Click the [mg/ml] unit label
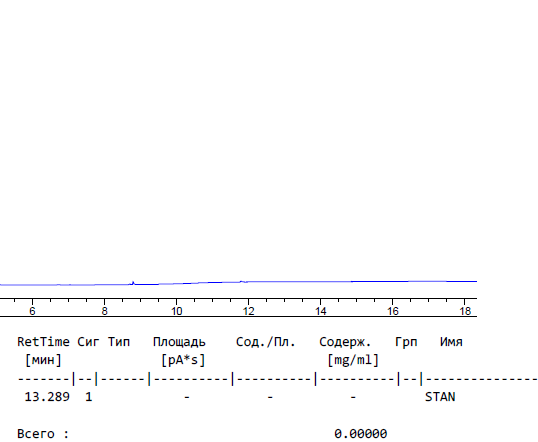538x442 pixels. click(353, 360)
